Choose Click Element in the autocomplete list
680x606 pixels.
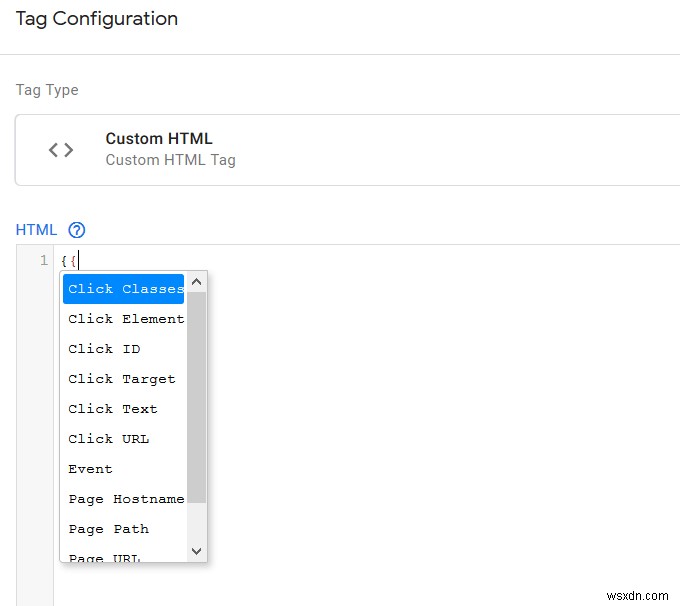pos(124,319)
